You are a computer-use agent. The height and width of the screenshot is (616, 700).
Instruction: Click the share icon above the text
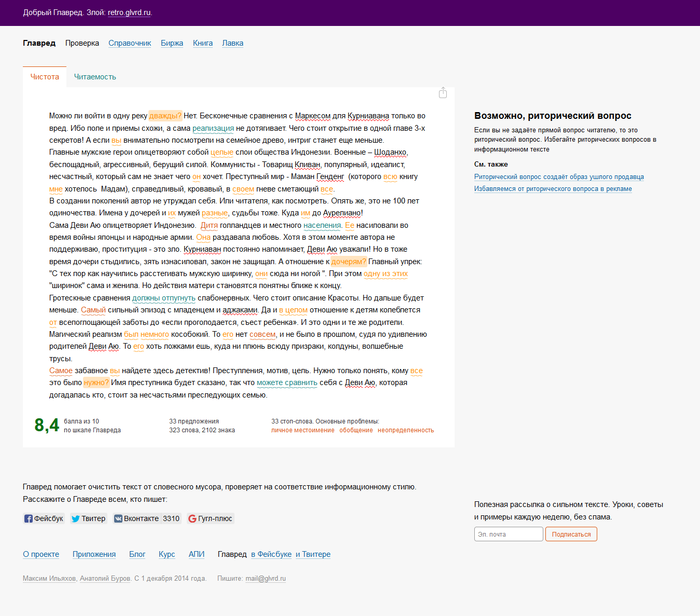pos(443,93)
